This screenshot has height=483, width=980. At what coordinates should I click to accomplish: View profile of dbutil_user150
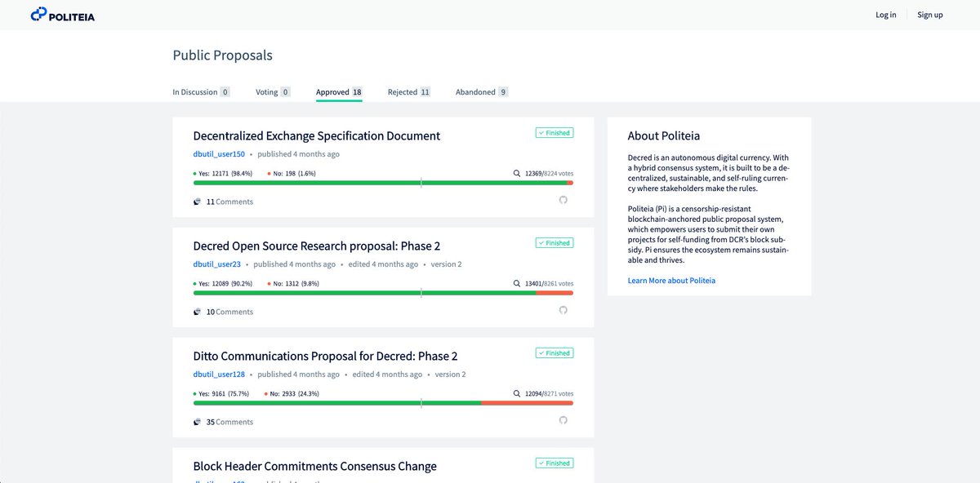(x=219, y=154)
